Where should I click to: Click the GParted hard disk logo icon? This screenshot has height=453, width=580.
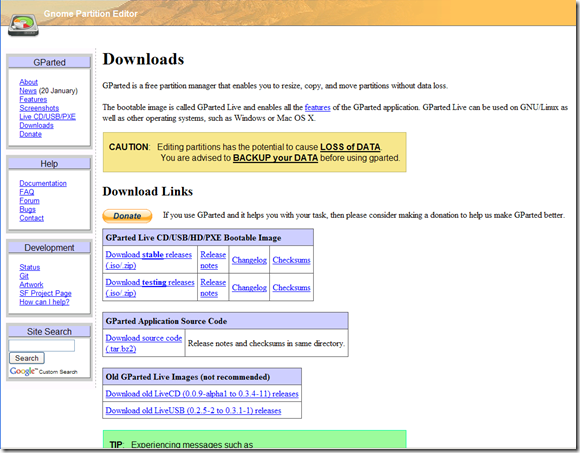[x=24, y=25]
